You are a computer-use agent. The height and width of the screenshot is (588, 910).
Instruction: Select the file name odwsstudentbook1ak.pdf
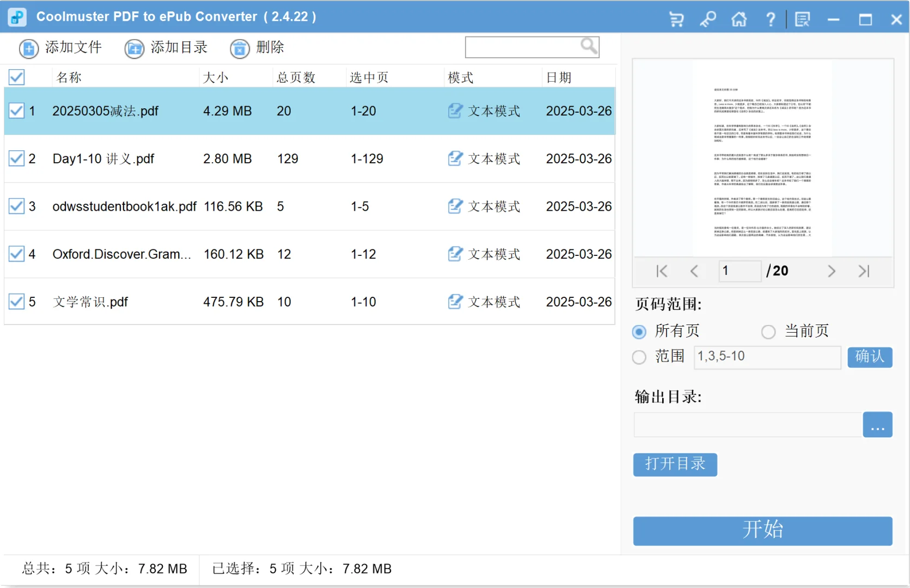coord(124,206)
